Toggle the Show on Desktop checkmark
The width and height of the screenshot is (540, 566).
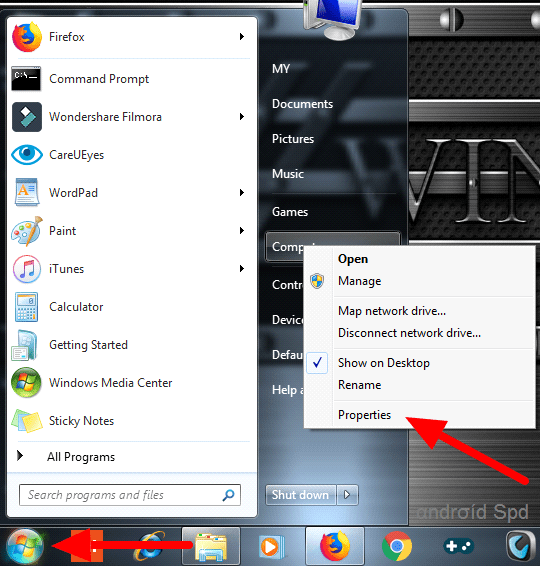(317, 363)
